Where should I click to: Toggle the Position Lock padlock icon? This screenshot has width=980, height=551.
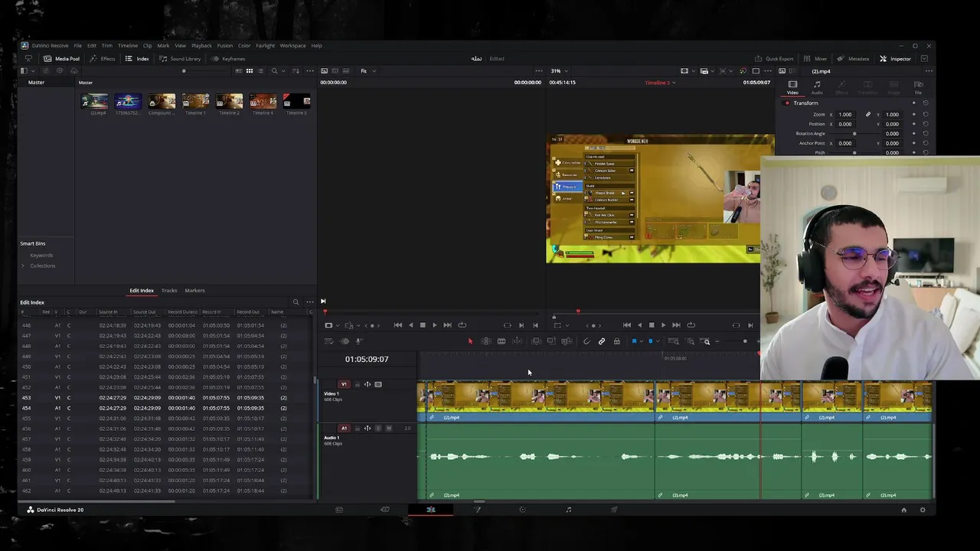[617, 341]
